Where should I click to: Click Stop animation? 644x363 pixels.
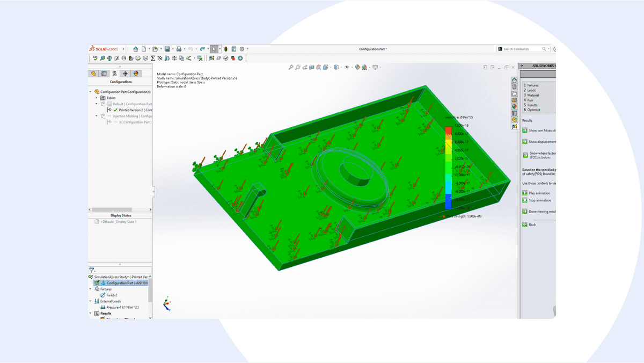[536, 200]
